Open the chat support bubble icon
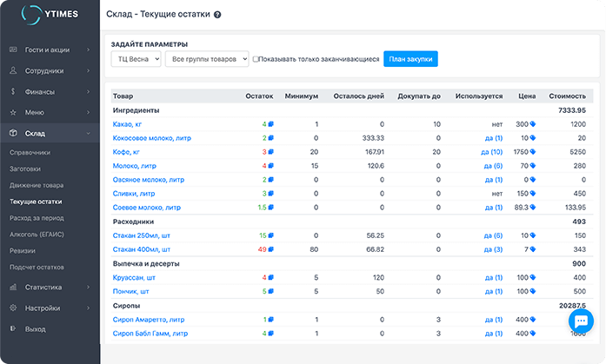The width and height of the screenshot is (606, 364). (579, 321)
